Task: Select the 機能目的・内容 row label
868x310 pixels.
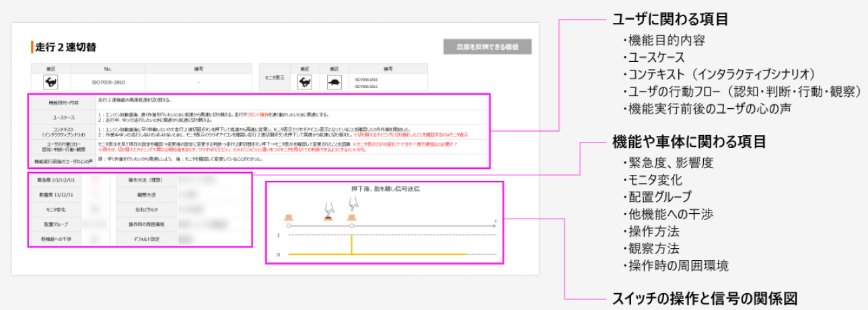Action: [63, 103]
